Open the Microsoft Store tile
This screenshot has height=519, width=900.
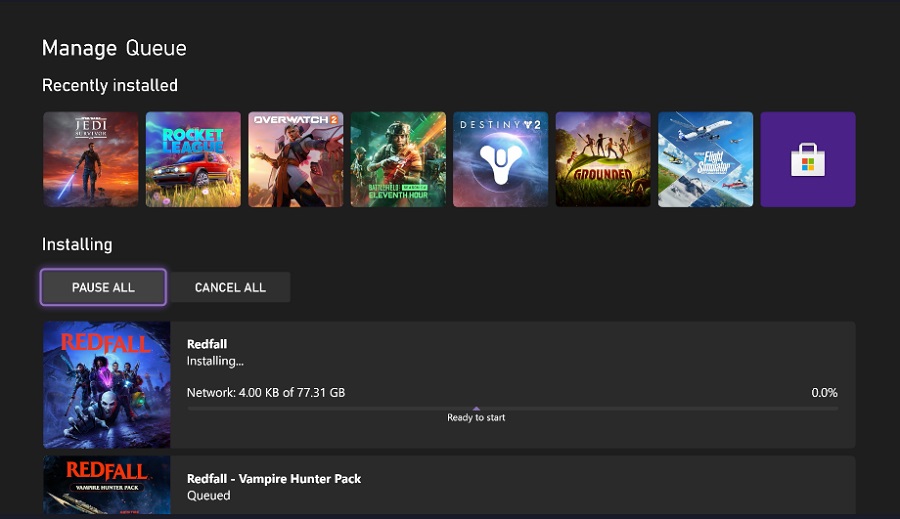tap(807, 159)
